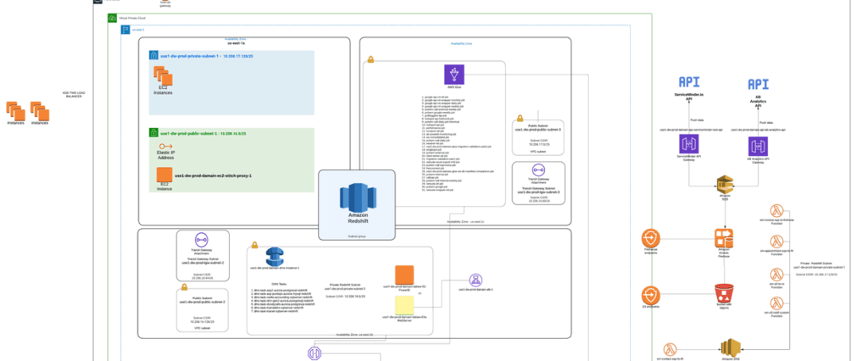Click the Elastic IP Address icon
Image resolution: width=868 pixels, height=361 pixels.
pyautogui.click(x=165, y=146)
